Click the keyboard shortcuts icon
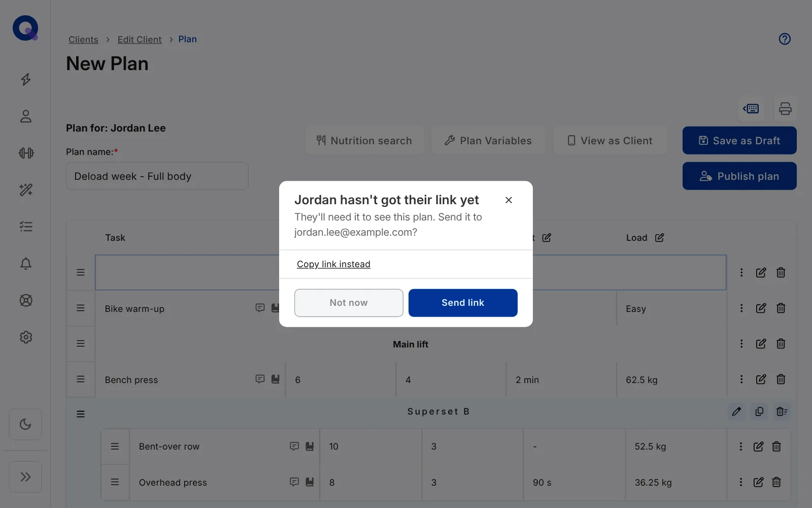 751,108
